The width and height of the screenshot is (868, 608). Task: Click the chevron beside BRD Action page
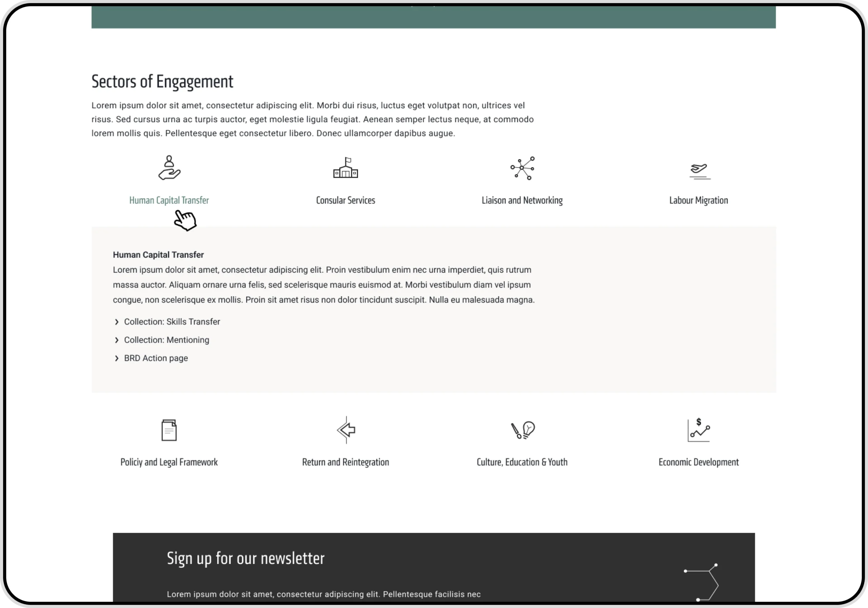pos(116,358)
